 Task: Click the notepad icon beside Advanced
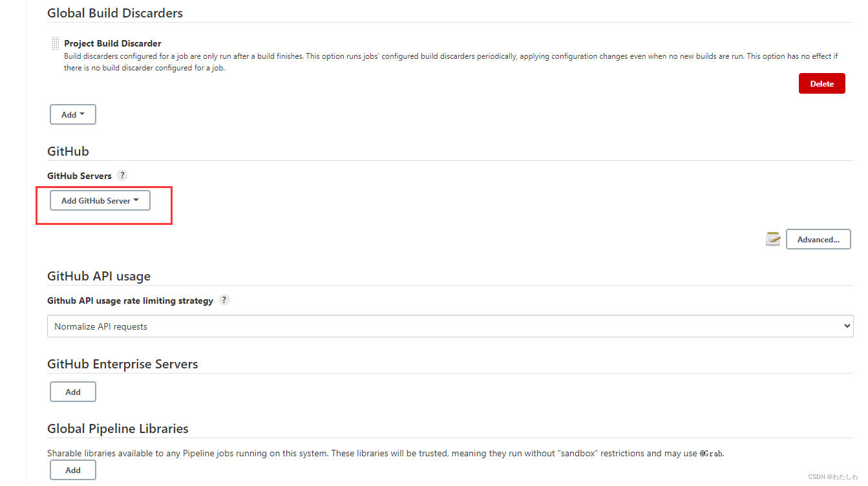click(773, 239)
